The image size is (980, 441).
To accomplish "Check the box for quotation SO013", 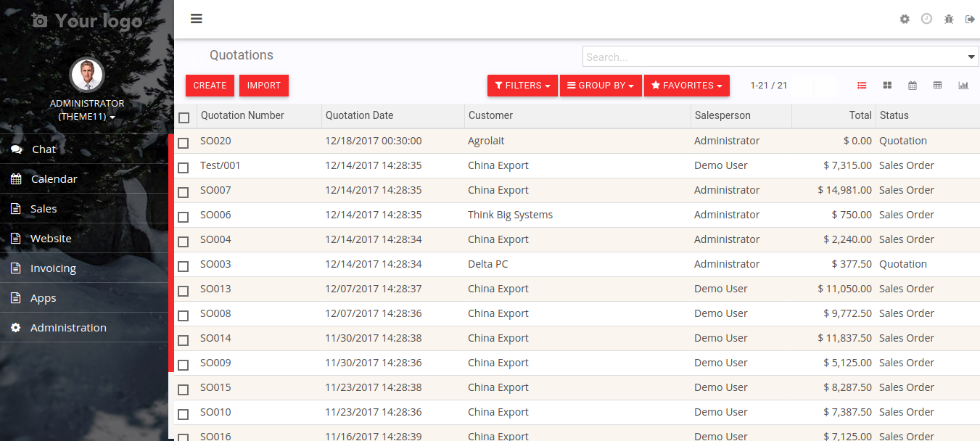I will (x=183, y=291).
